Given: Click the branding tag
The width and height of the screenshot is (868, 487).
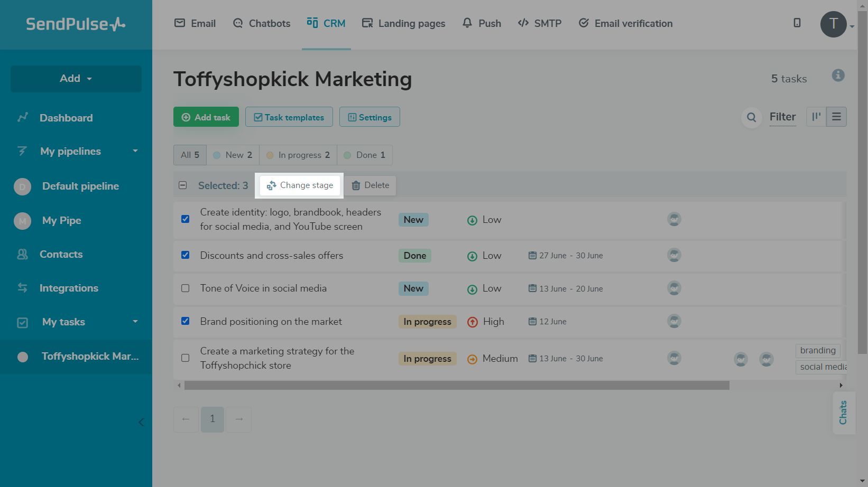Looking at the screenshot, I should [x=818, y=351].
